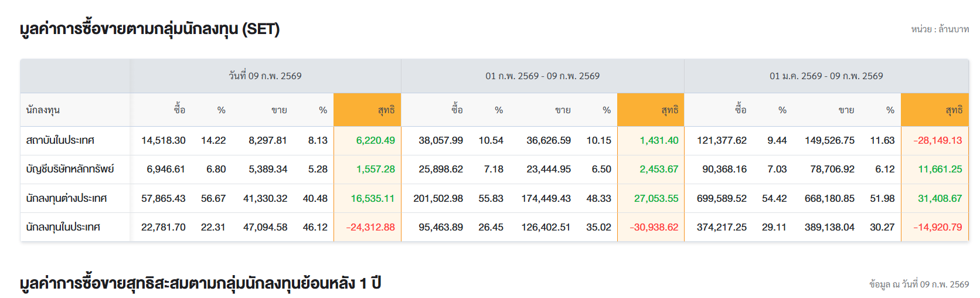Click the net value 6,220.49 cell

click(x=375, y=140)
